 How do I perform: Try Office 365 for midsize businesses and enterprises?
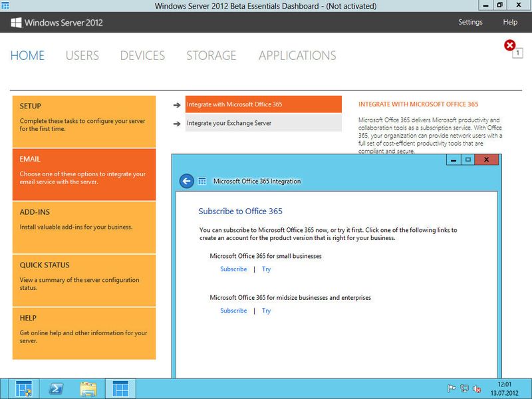pos(266,311)
